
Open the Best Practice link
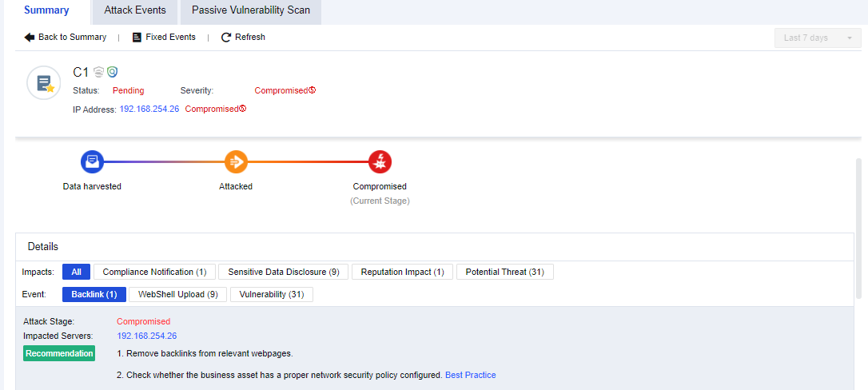(x=470, y=375)
